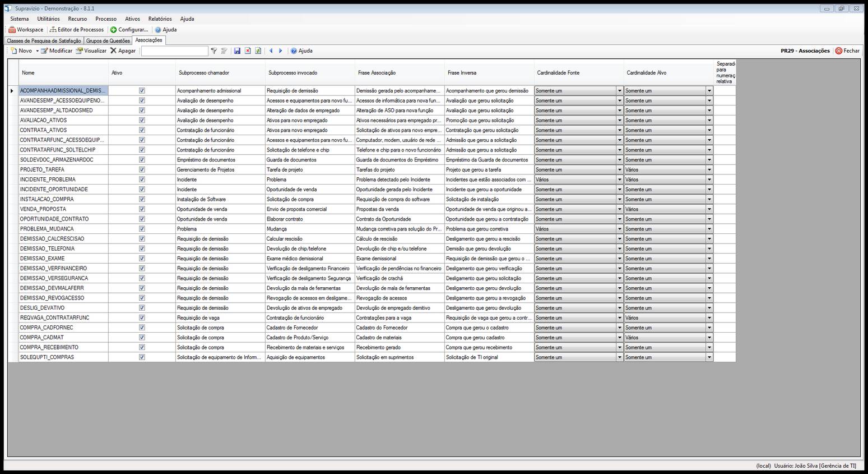Toggle the Ativo checkbox for AVANDESEMP_ALTDADOSMED
Image resolution: width=868 pixels, height=474 pixels.
point(142,110)
